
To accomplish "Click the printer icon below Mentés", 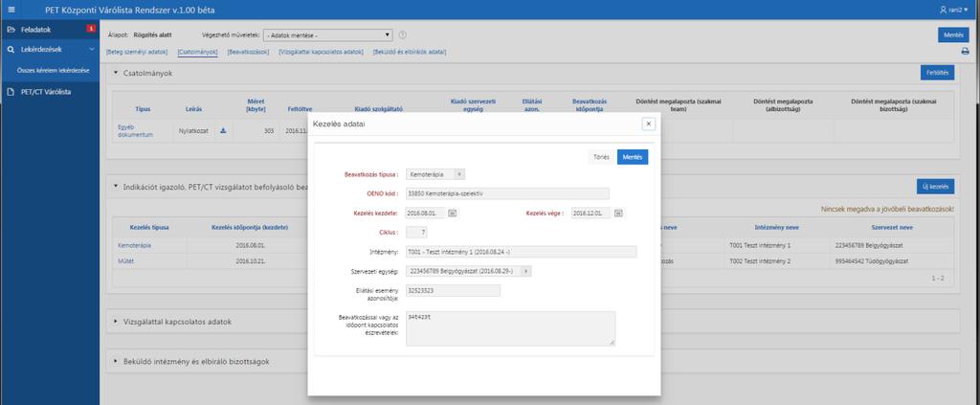I will coord(965,52).
